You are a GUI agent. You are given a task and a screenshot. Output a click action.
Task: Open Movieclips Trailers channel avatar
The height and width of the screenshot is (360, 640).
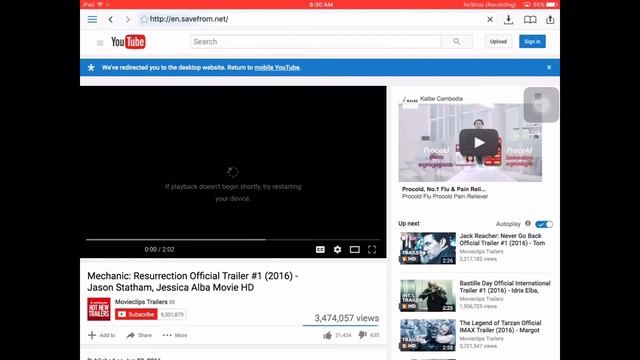[x=99, y=309]
